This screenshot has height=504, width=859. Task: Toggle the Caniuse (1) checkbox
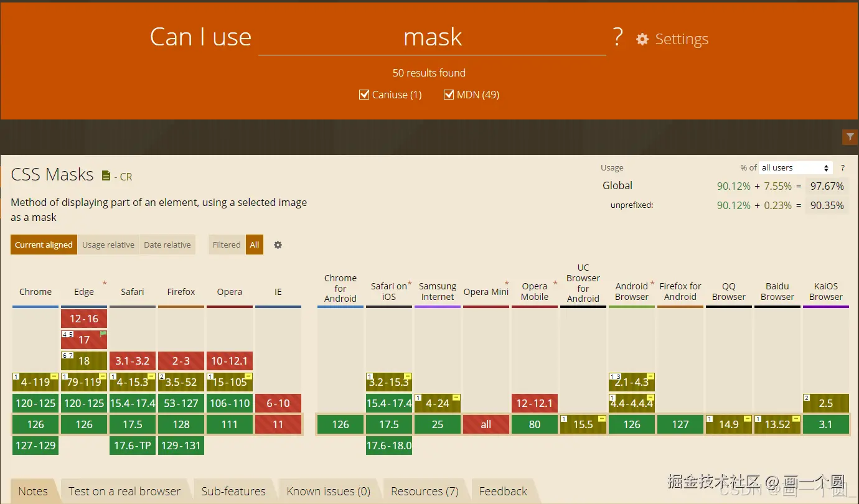pyautogui.click(x=365, y=95)
